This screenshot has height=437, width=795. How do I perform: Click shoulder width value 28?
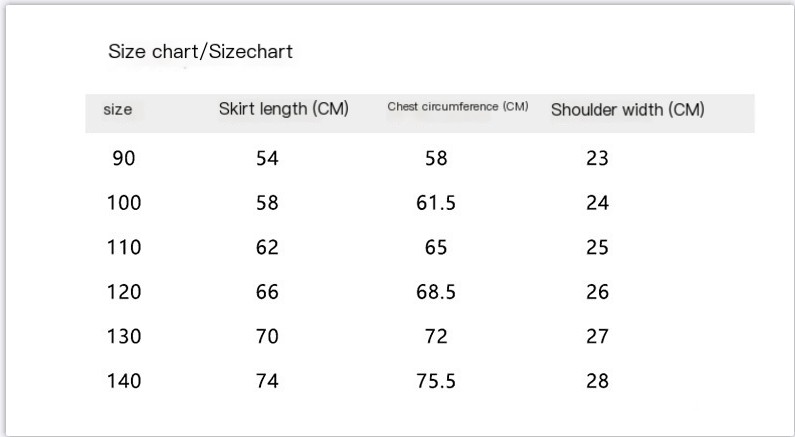597,381
